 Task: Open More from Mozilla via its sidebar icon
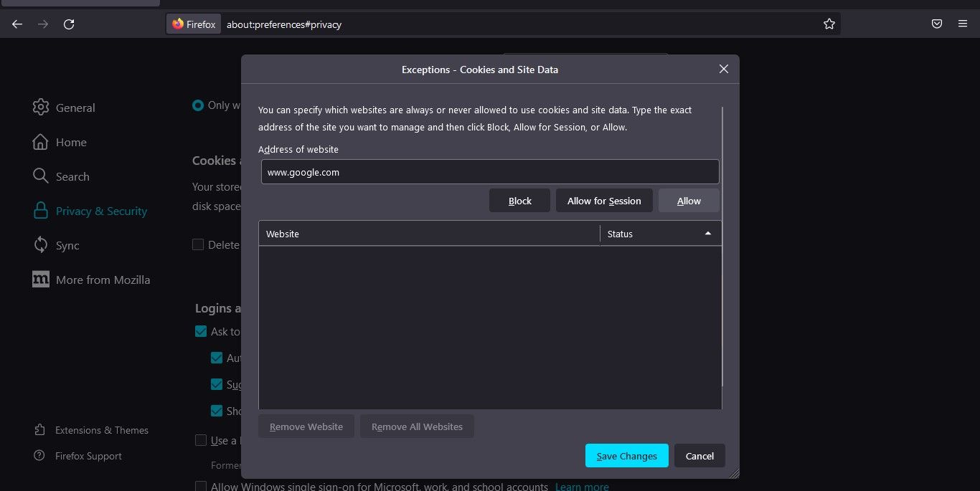click(x=41, y=280)
